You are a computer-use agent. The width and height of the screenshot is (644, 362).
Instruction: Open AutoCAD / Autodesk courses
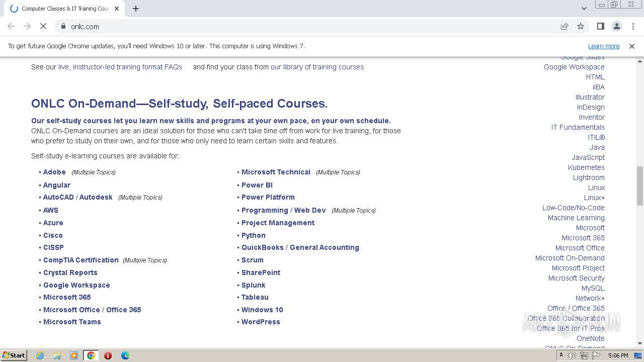point(78,197)
